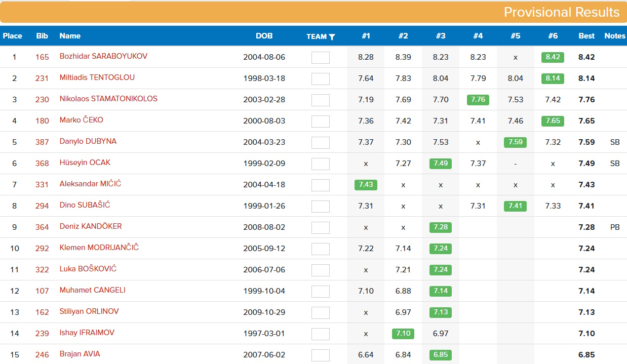Click the green 8.42 best attempt badge

click(553, 57)
